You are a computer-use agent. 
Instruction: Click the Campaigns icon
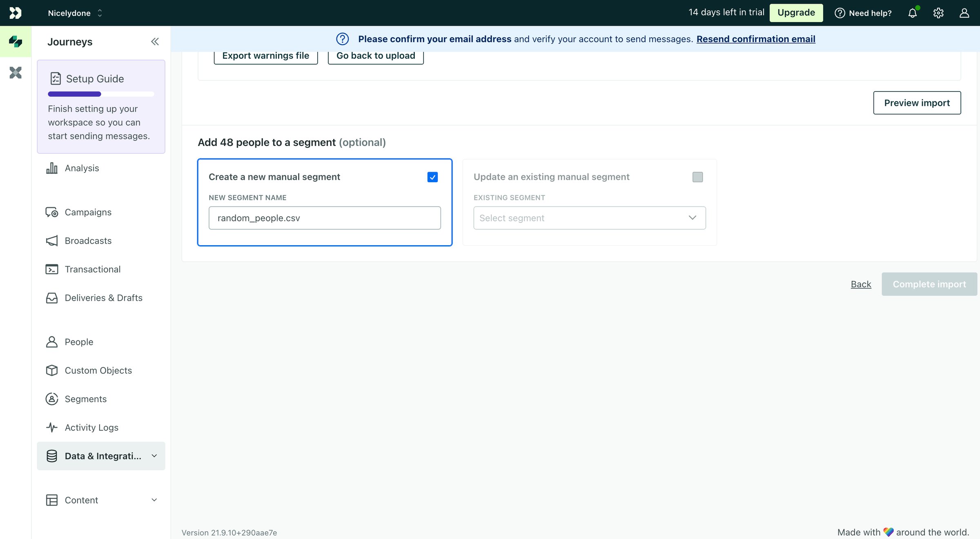click(52, 212)
